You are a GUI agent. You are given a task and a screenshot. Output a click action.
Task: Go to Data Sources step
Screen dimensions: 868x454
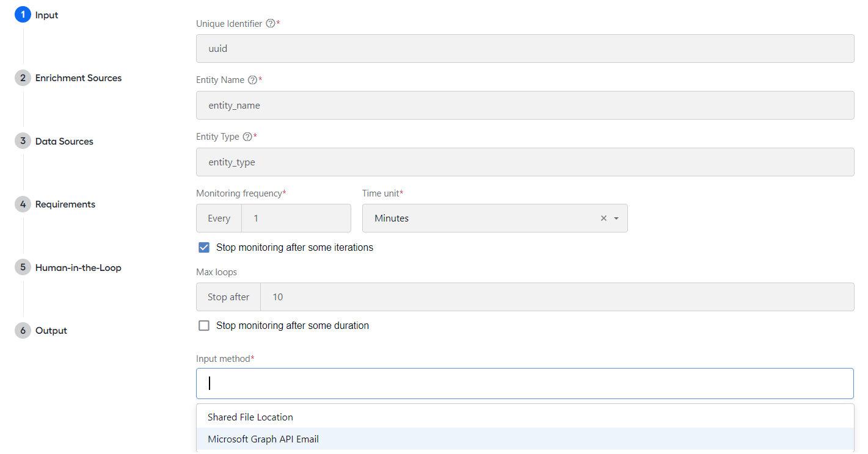pyautogui.click(x=64, y=142)
